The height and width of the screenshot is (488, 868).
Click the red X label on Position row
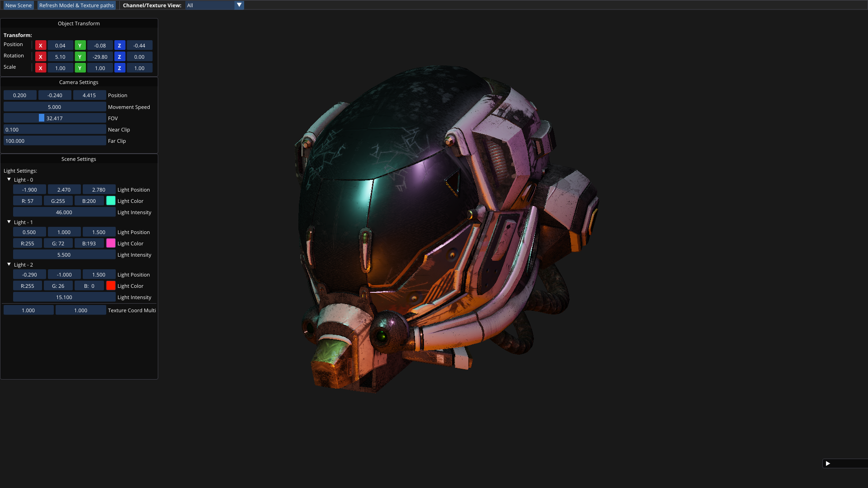(41, 46)
